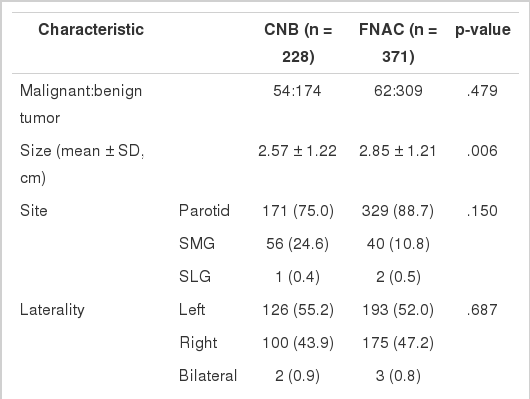Click the 62:309 FNAC value

click(398, 91)
